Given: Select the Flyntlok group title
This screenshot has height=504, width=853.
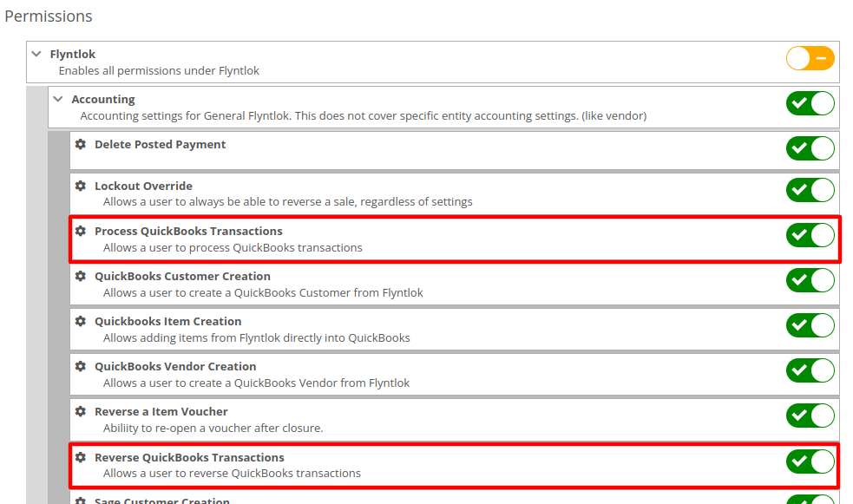Looking at the screenshot, I should click(x=72, y=55).
